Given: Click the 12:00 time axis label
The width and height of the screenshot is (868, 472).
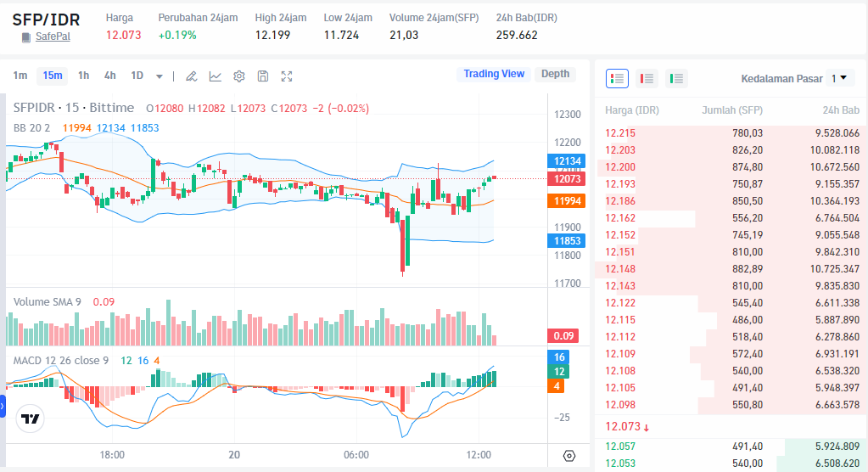Looking at the screenshot, I should tap(479, 455).
